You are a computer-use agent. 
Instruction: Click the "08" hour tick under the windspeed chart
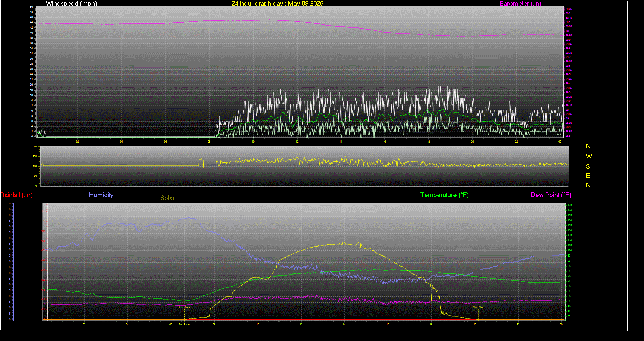point(209,141)
